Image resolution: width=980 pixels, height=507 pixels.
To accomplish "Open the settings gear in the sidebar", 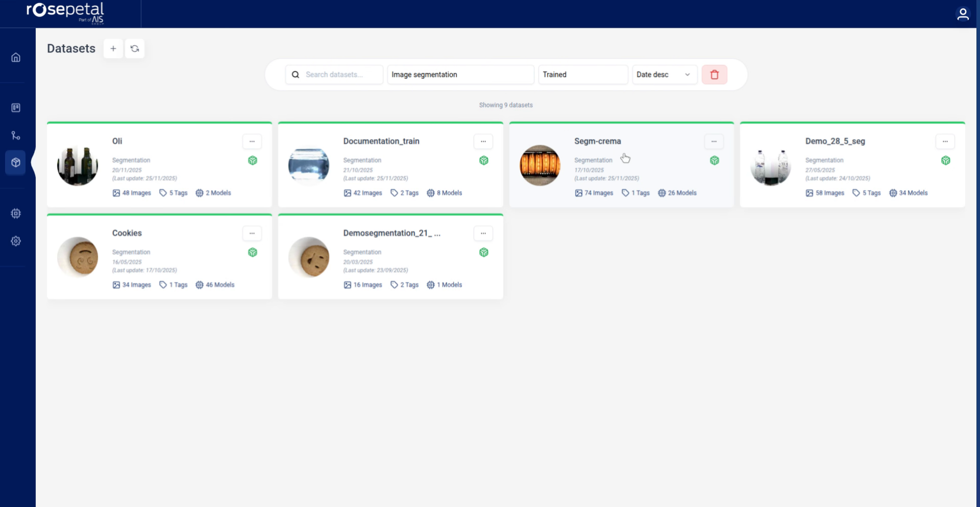I will 16,241.
